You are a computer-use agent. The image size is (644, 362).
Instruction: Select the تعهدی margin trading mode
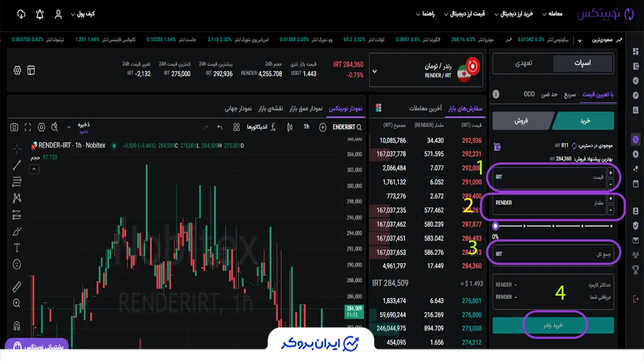point(523,63)
